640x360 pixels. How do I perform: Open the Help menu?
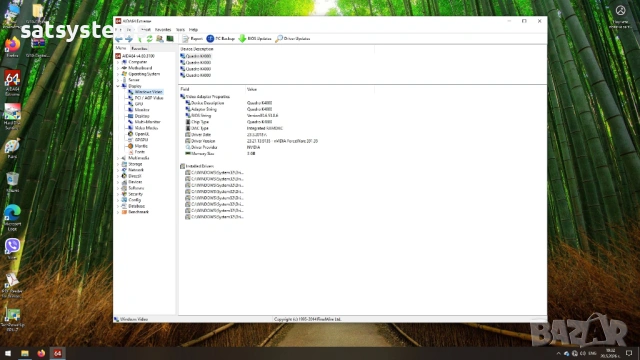tap(193, 30)
